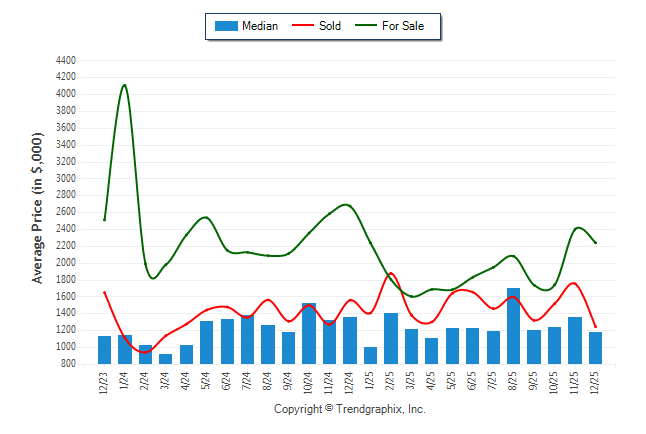
Task: Click the For Sale line peak at 1/24
Action: coord(124,85)
